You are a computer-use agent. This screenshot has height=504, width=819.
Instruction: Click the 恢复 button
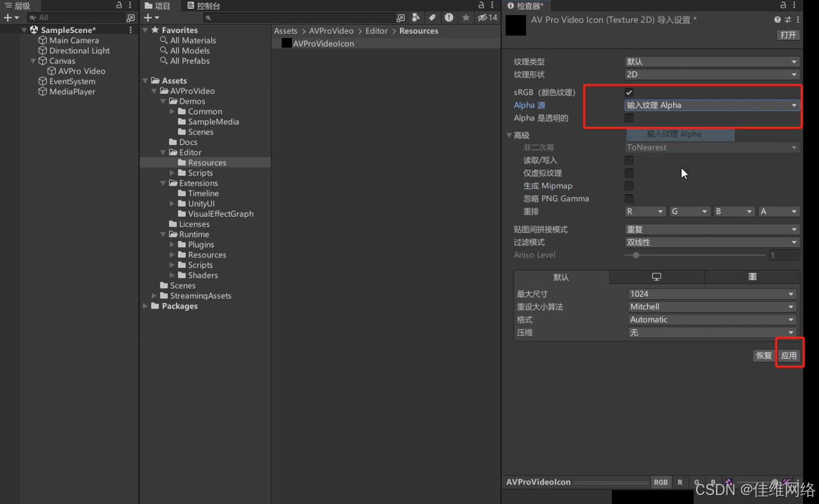click(x=764, y=356)
